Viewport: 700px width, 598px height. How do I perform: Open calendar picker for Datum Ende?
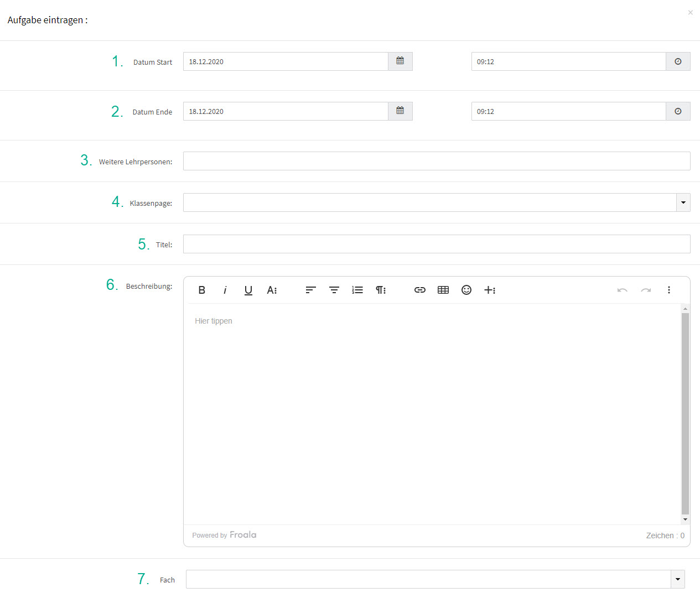click(400, 111)
